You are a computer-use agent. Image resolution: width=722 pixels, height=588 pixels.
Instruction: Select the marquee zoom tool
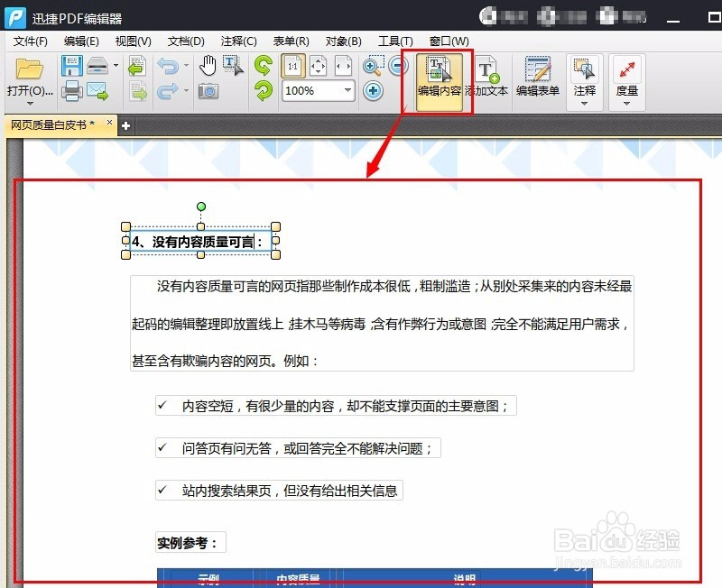374,66
